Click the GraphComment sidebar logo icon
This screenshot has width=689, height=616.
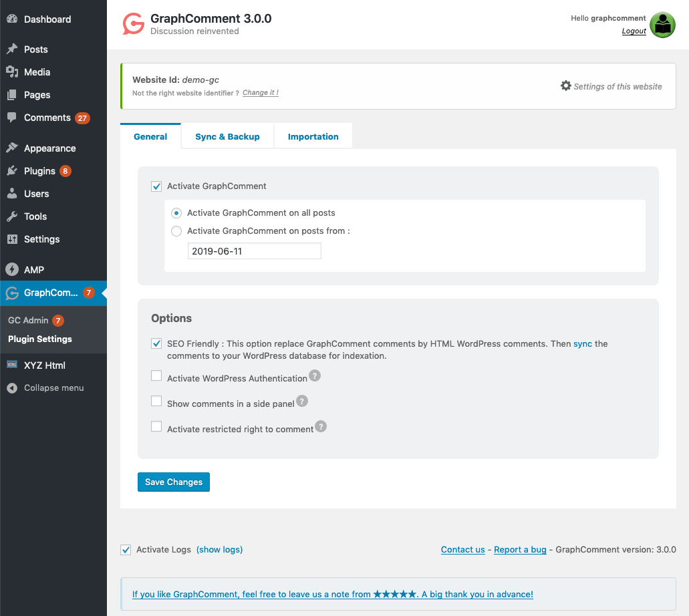[12, 293]
